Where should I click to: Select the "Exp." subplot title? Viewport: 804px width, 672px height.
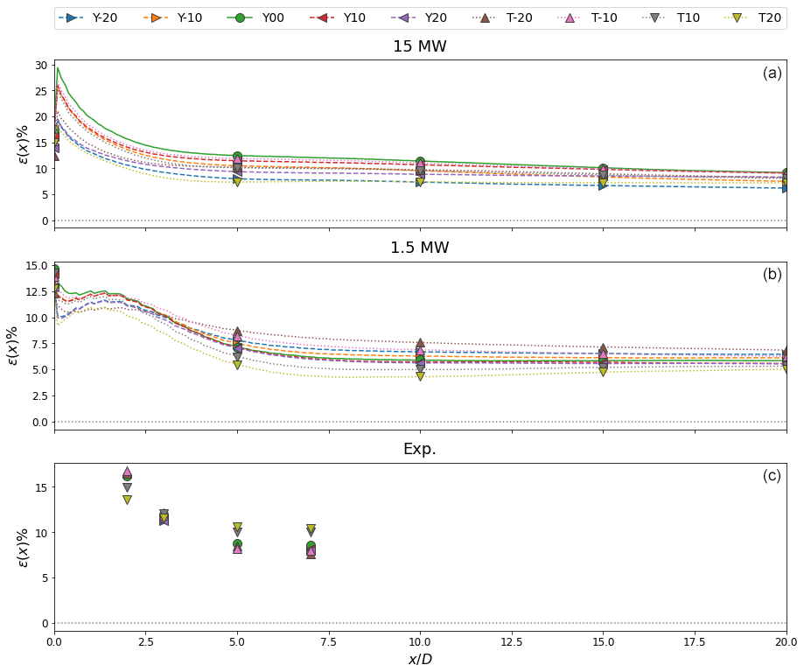coord(420,449)
